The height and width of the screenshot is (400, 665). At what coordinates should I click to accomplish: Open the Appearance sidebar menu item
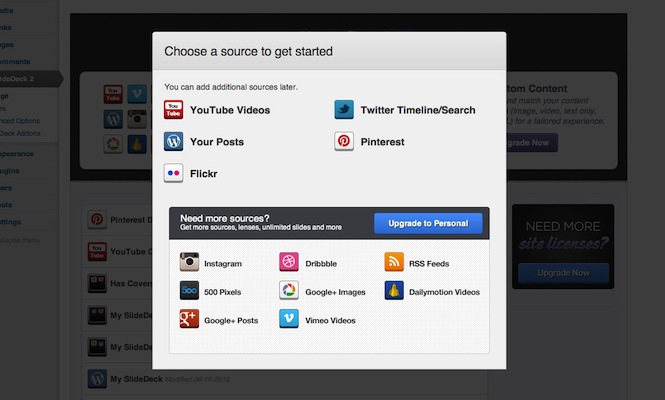(x=17, y=154)
